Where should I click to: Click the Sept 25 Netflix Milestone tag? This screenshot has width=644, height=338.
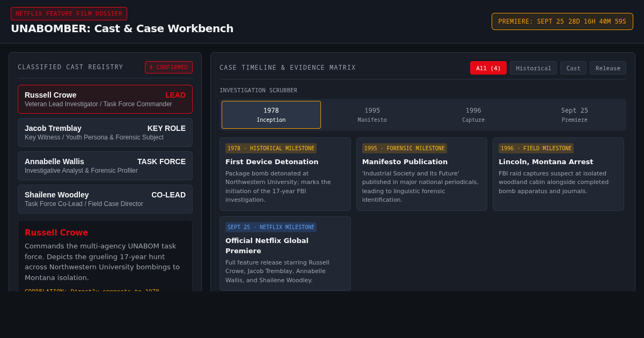coord(271,227)
